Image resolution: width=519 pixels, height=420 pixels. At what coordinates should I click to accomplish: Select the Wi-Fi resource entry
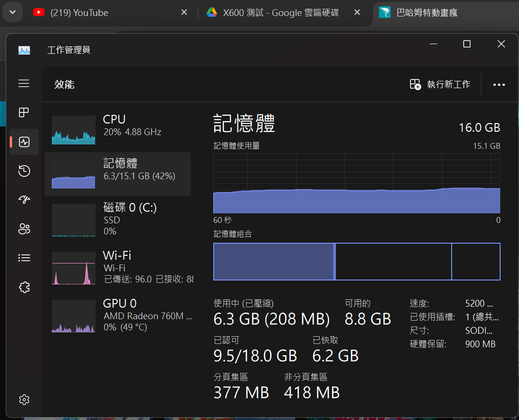tap(117, 267)
